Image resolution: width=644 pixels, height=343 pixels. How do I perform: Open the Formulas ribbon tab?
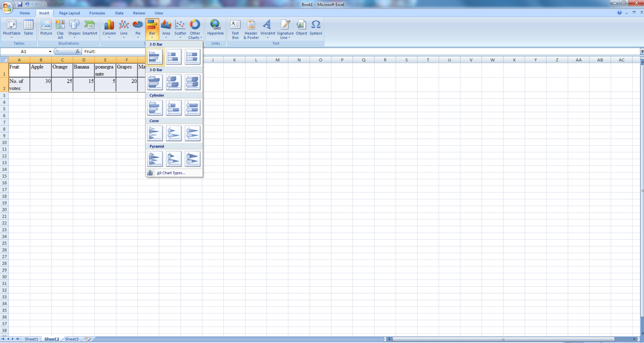tap(97, 13)
